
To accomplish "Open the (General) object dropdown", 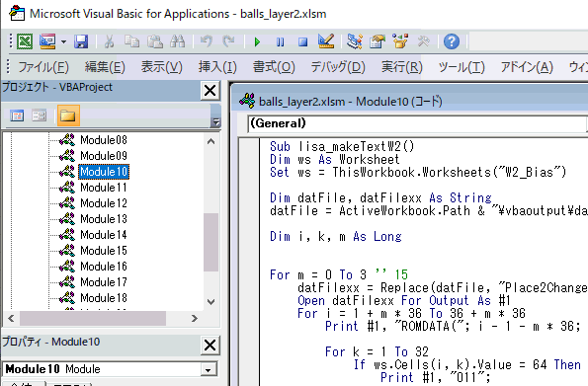I will [416, 123].
